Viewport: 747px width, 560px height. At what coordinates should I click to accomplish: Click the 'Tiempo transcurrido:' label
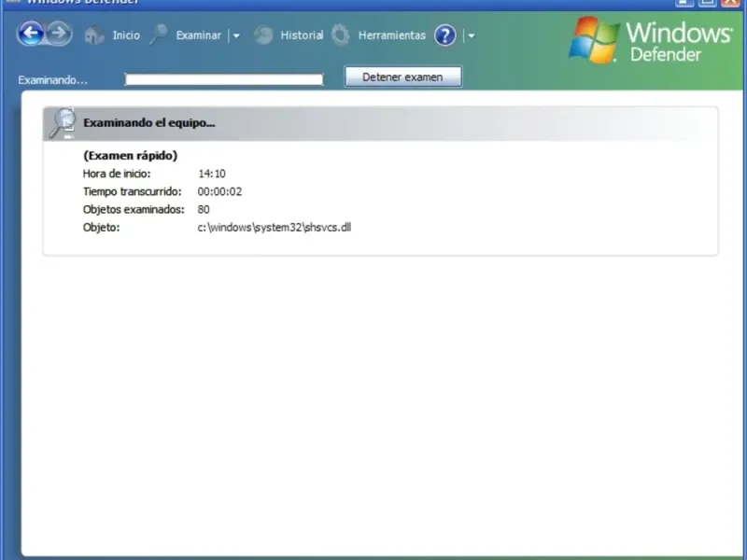point(133,191)
